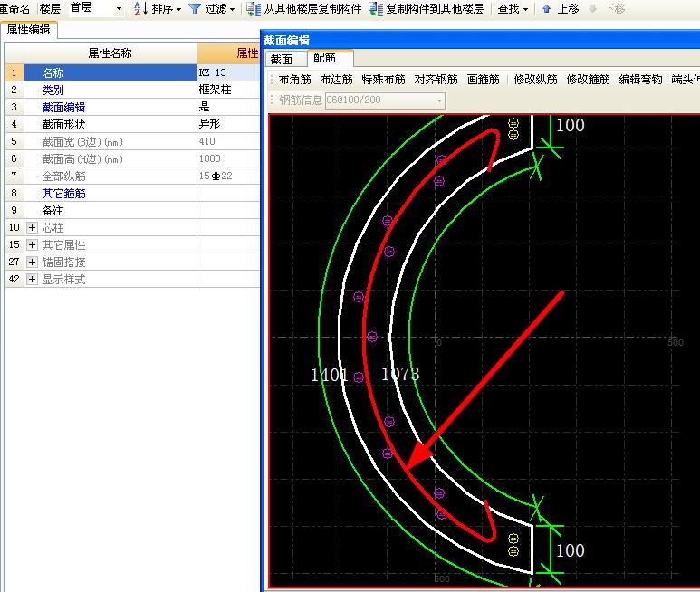The image size is (700, 592).
Task: Click the 全部纵筋 value cell
Action: point(228,176)
